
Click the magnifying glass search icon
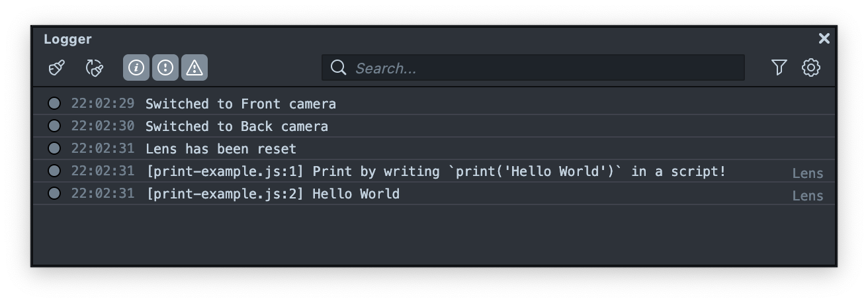coord(338,67)
